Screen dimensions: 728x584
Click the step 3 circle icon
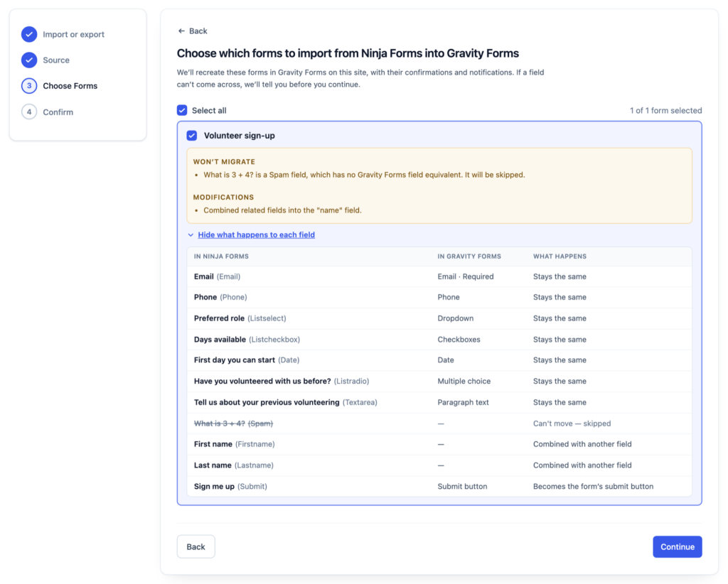pyautogui.click(x=29, y=86)
